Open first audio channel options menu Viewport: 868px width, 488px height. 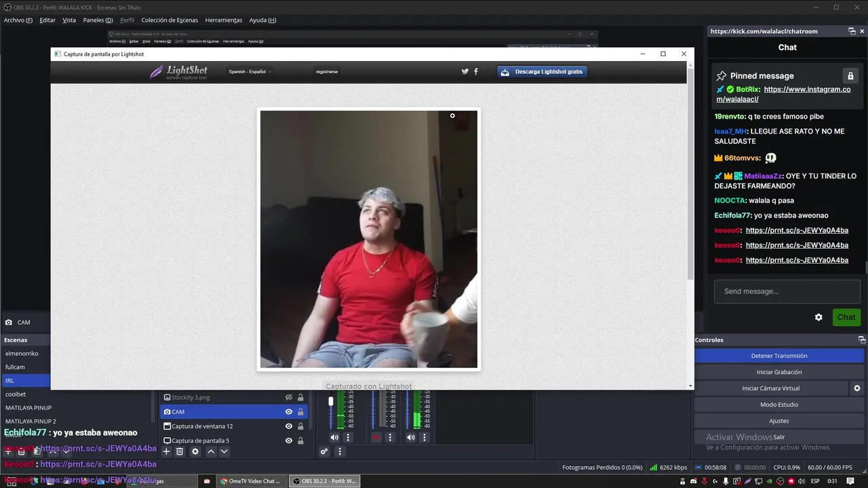[x=349, y=438]
